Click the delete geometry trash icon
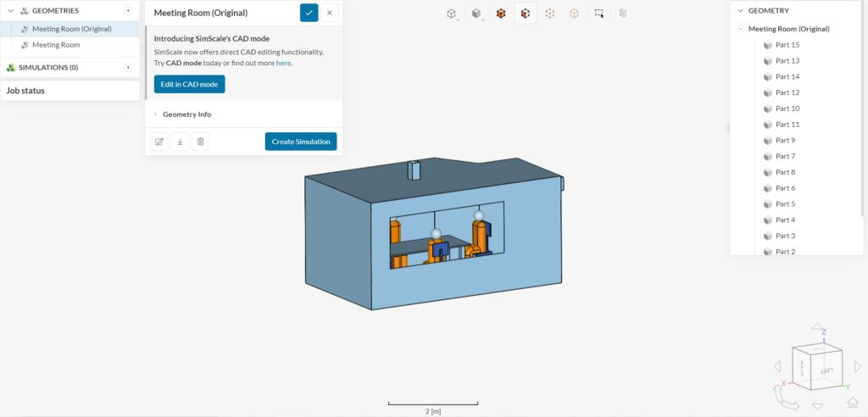The image size is (868, 417). [x=200, y=142]
